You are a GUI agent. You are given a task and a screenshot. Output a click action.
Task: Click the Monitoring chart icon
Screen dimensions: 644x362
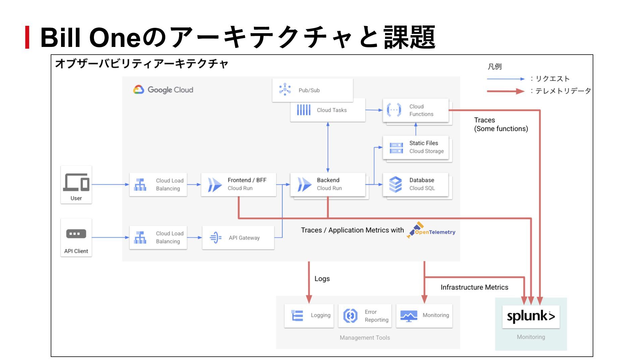point(409,316)
